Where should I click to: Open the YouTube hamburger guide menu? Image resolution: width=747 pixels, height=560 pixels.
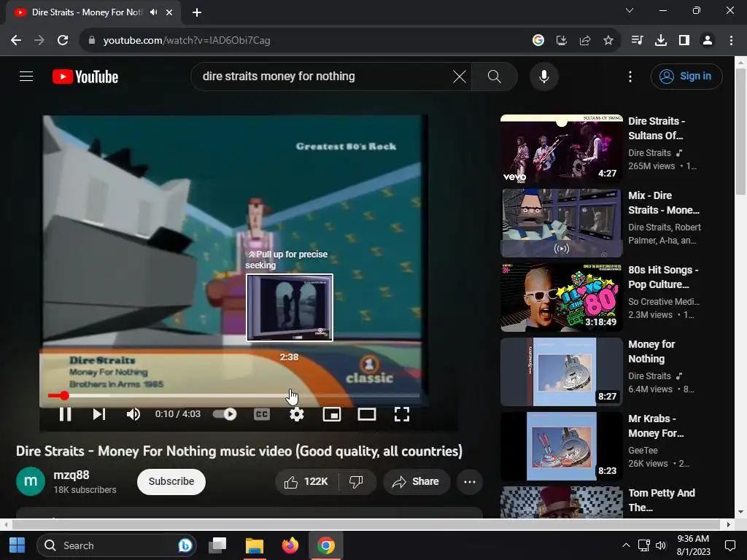coord(26,76)
